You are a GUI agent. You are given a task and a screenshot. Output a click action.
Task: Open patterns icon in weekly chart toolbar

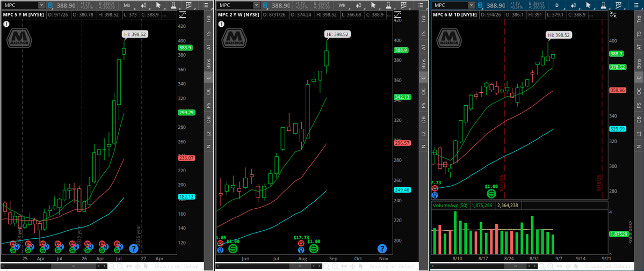click(x=403, y=5)
